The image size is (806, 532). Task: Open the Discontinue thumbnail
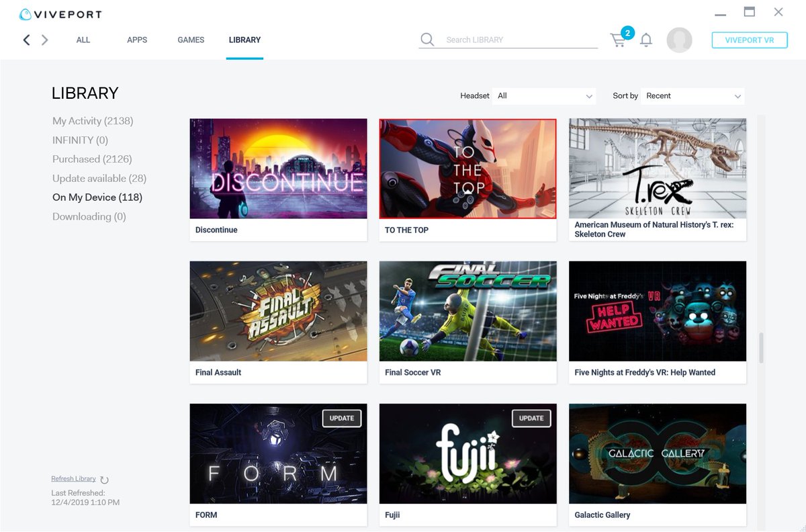click(278, 169)
